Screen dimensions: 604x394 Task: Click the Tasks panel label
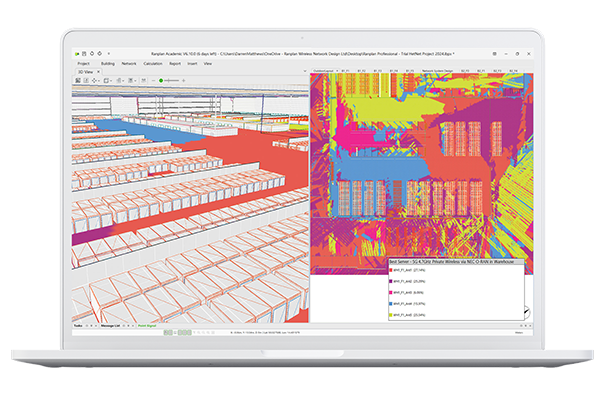[x=78, y=326]
